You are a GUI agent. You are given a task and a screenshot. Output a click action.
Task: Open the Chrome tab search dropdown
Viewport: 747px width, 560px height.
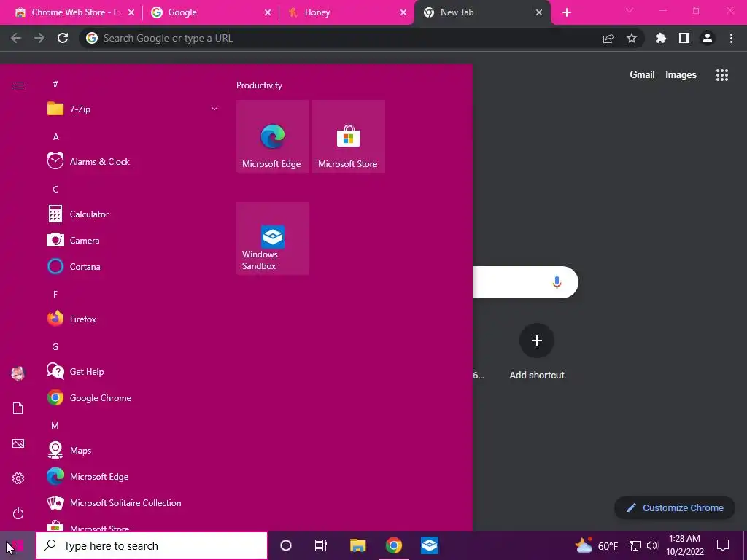click(x=630, y=10)
